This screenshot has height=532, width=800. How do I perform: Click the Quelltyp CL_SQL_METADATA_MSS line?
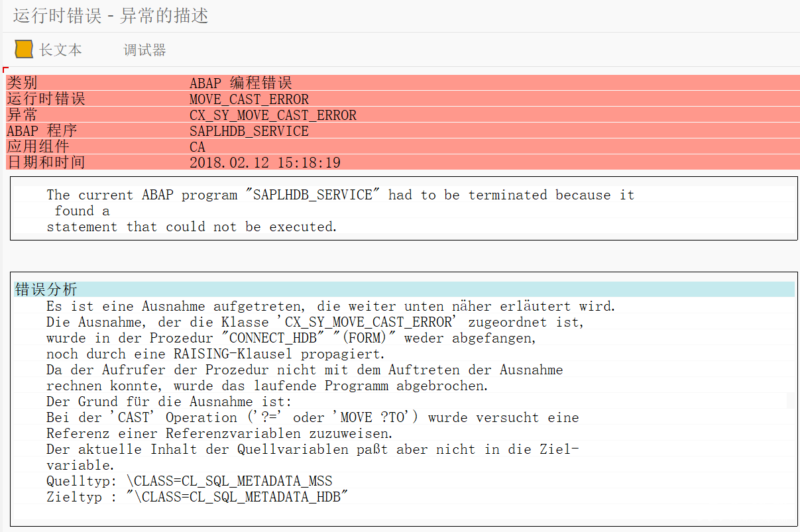tap(190, 481)
